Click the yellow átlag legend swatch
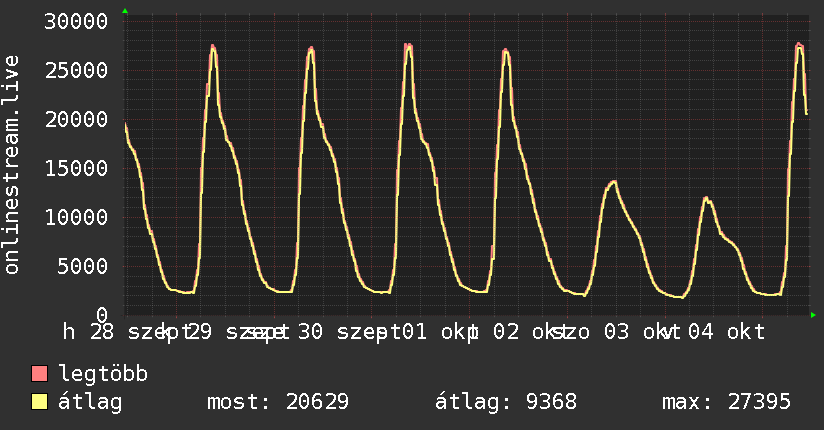 point(40,402)
